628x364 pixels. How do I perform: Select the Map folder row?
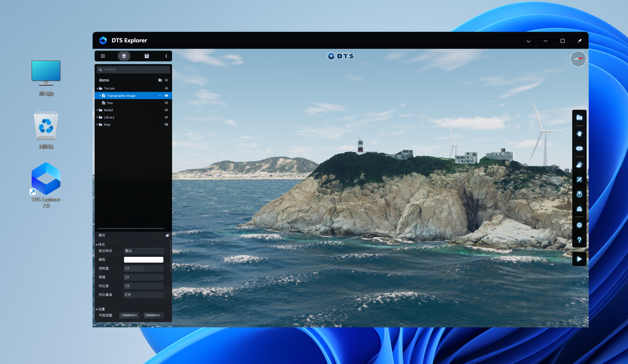point(133,124)
